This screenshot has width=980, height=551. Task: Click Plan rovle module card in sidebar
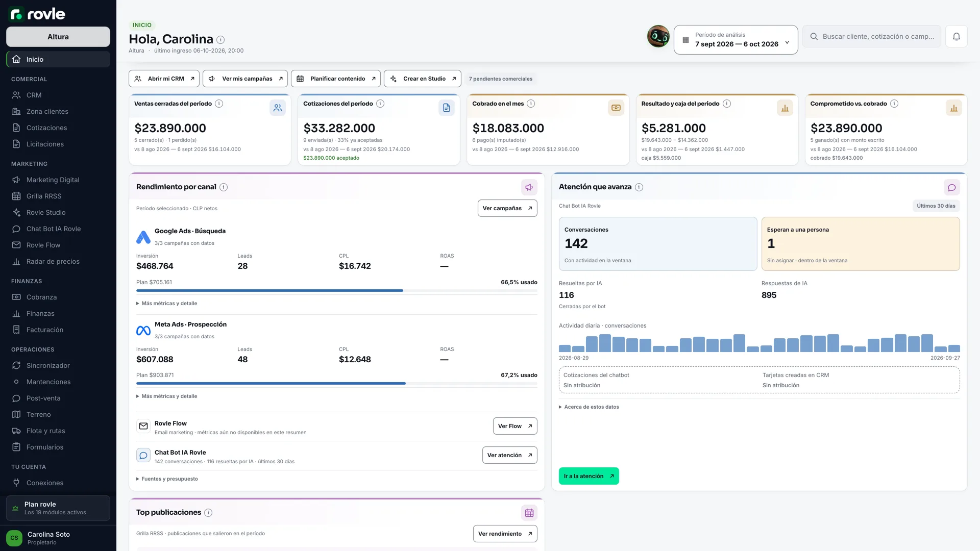coord(58,508)
